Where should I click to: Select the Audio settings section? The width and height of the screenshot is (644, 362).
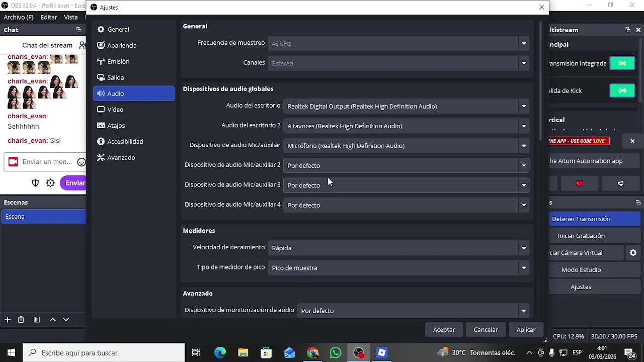(133, 94)
